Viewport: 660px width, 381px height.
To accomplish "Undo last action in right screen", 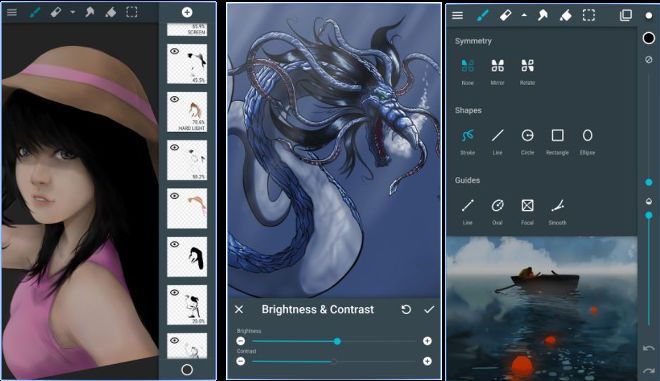I will [x=649, y=348].
